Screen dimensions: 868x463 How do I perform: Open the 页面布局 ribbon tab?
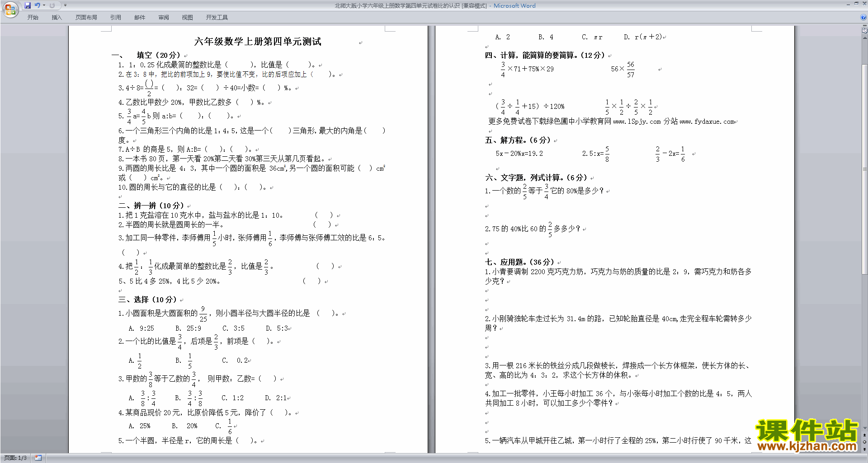pos(86,18)
